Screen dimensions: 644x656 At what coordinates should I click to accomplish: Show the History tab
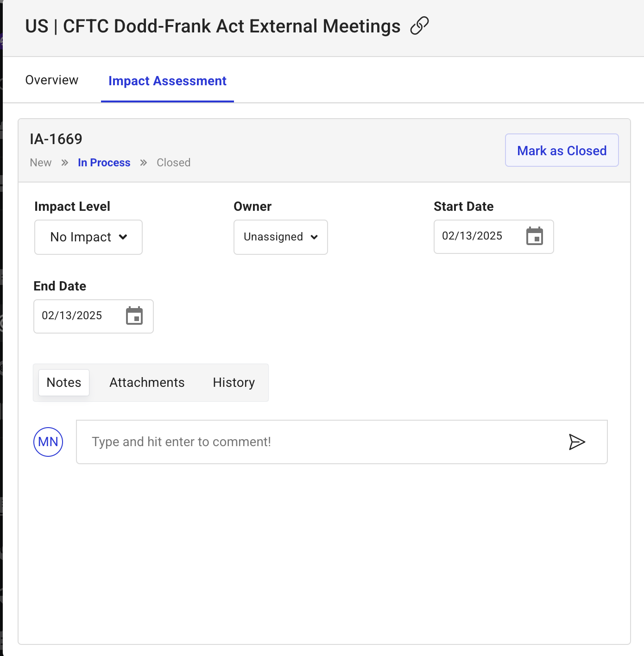[x=234, y=383]
